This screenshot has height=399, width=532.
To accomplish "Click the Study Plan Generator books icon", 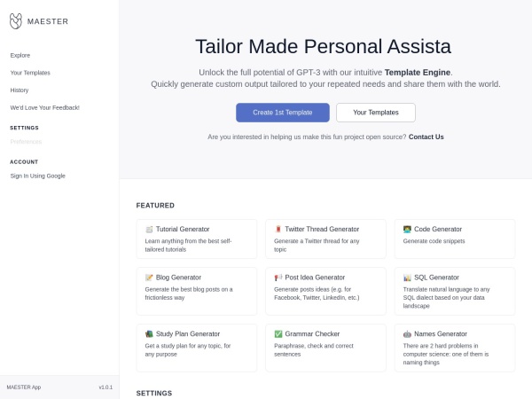I will pyautogui.click(x=150, y=333).
